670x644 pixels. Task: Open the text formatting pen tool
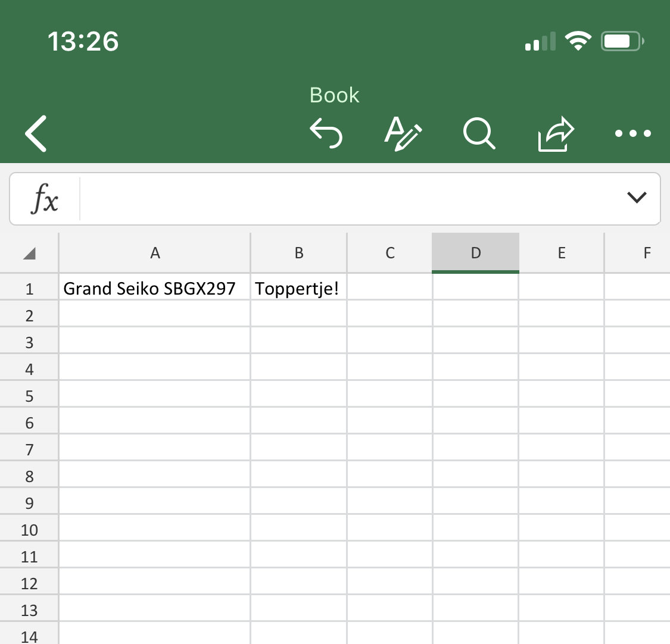pyautogui.click(x=403, y=134)
